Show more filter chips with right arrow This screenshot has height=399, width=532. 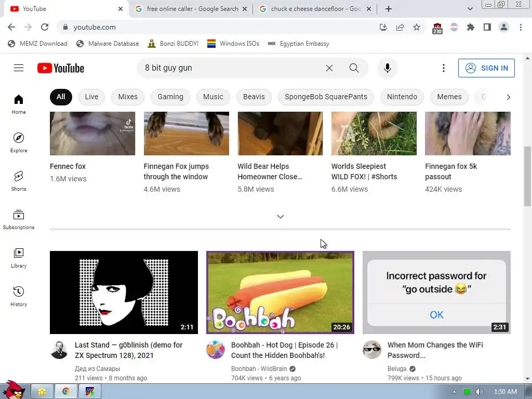[508, 97]
